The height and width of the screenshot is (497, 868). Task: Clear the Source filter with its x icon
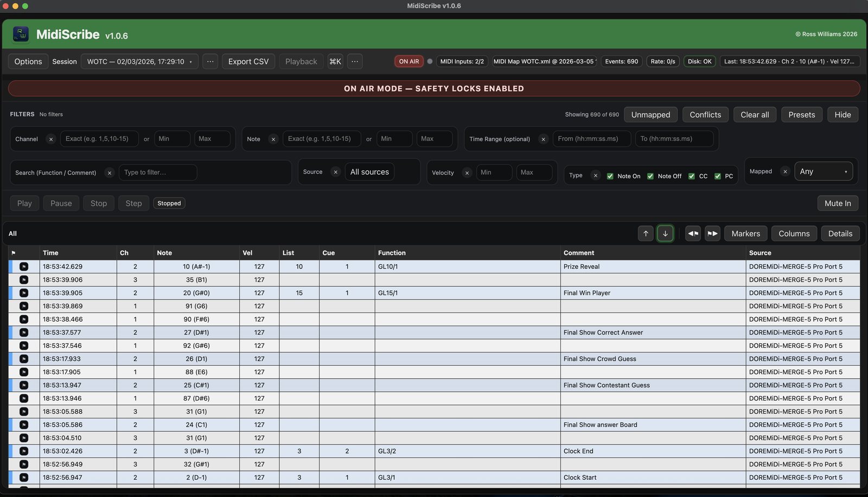pyautogui.click(x=336, y=172)
